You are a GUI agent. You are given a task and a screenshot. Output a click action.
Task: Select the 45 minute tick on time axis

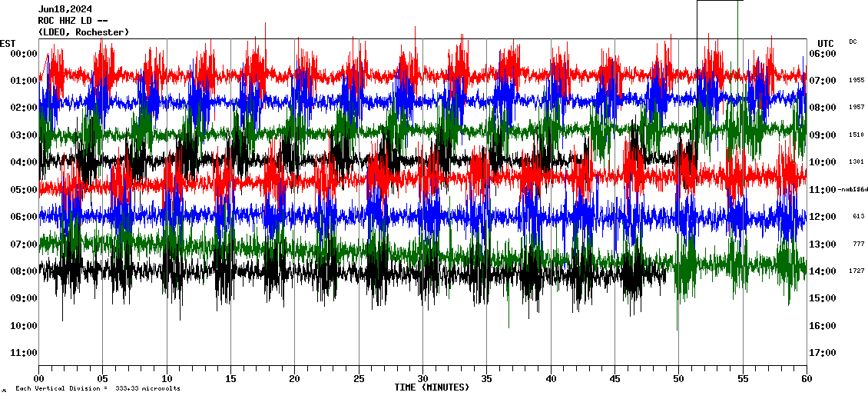[x=615, y=378]
